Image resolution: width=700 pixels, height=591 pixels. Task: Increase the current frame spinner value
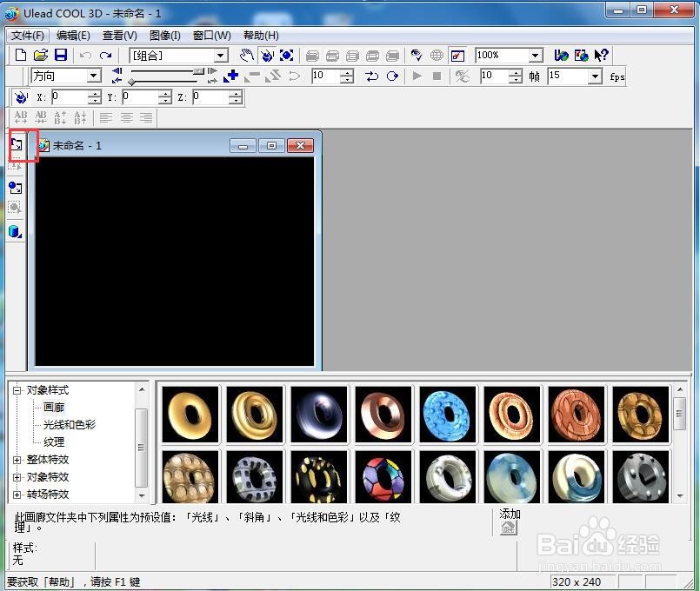coord(346,72)
